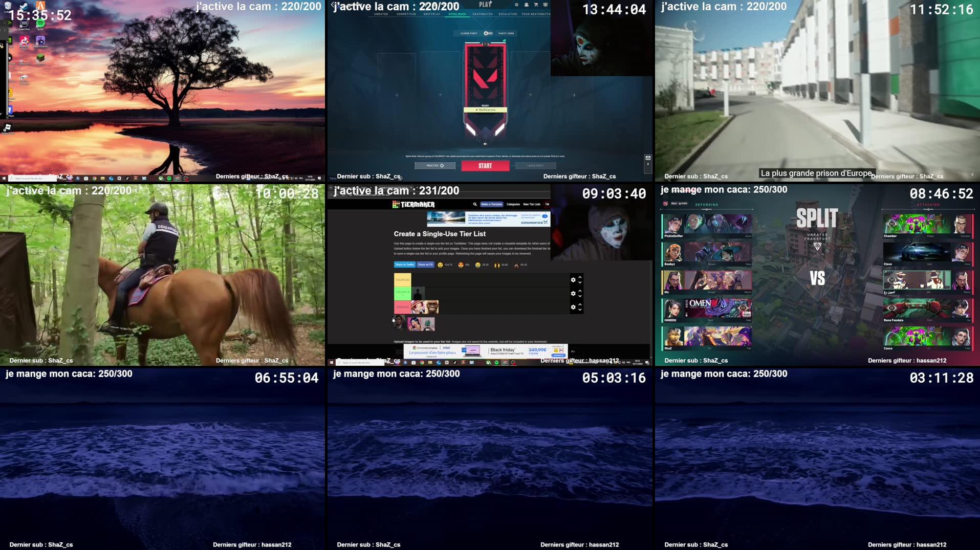Click the TierMaker search magnifier icon
This screenshot has height=550, width=980.
click(x=475, y=204)
